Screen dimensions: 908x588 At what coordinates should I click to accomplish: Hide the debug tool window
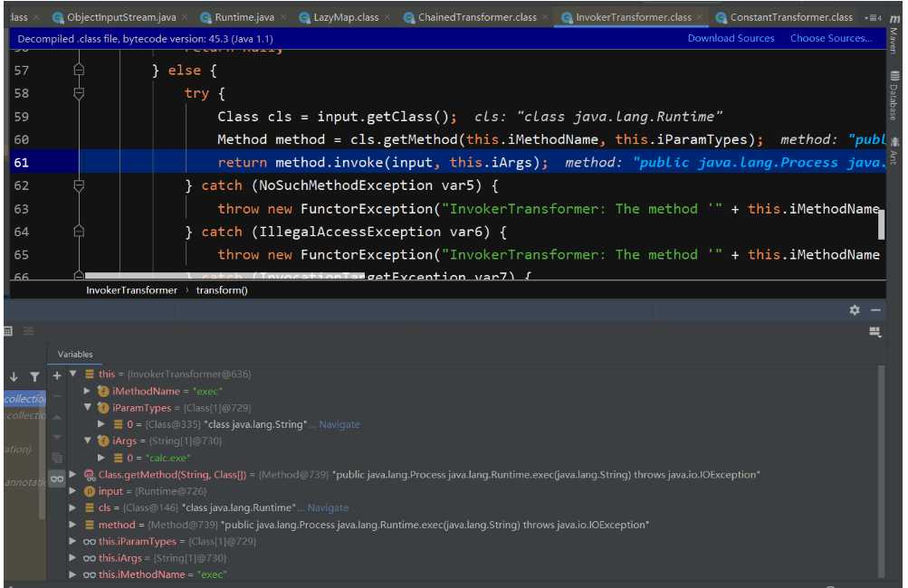click(875, 310)
